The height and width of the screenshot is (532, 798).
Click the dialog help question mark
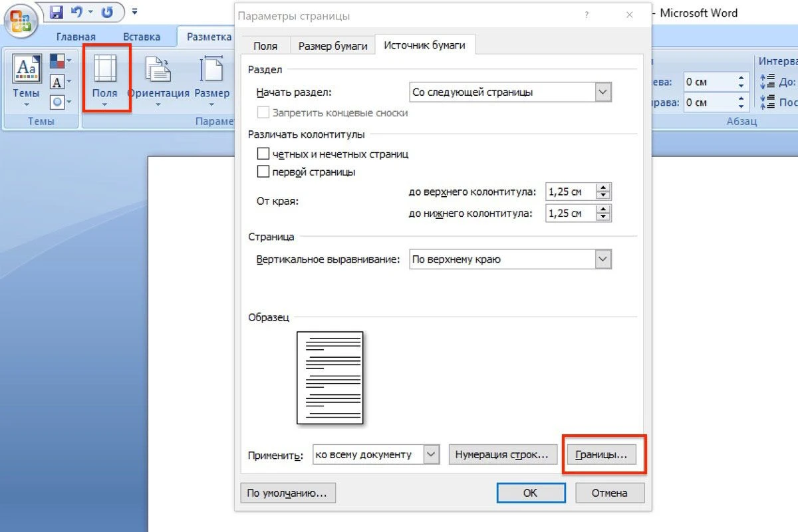[x=587, y=15]
